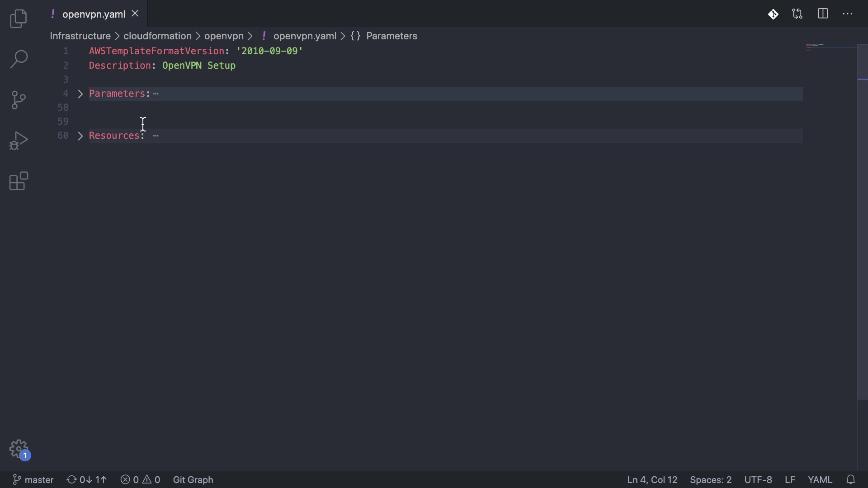This screenshot has height=488, width=868.
Task: Open the Manage gear settings icon
Action: point(19,450)
